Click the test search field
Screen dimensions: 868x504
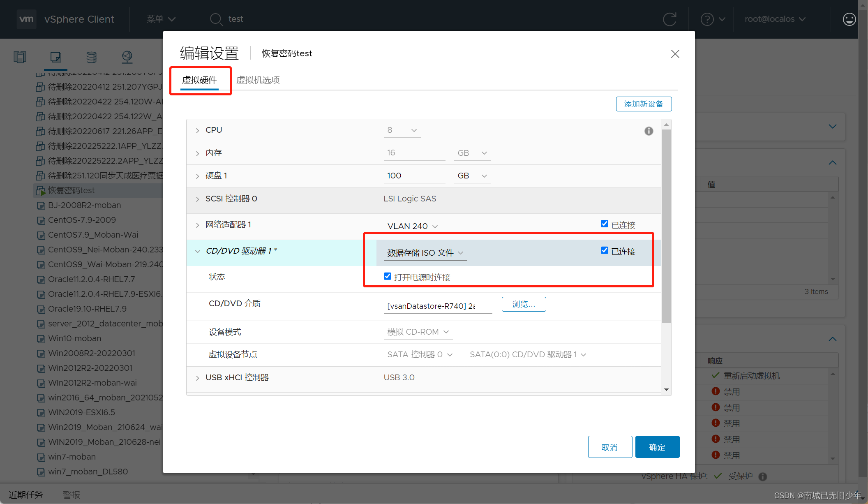pos(236,19)
